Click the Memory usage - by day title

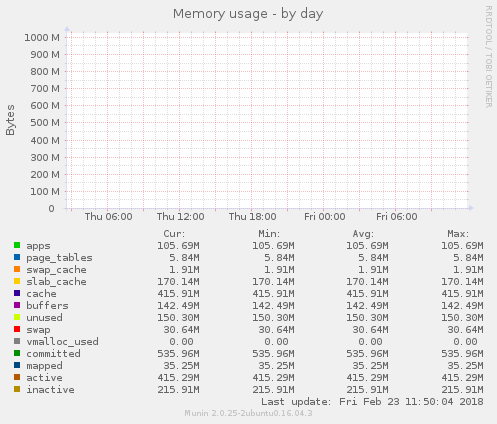(x=248, y=14)
